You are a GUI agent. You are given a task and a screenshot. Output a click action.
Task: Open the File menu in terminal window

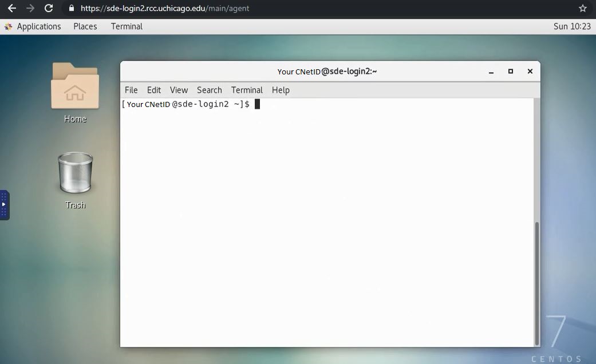(131, 90)
